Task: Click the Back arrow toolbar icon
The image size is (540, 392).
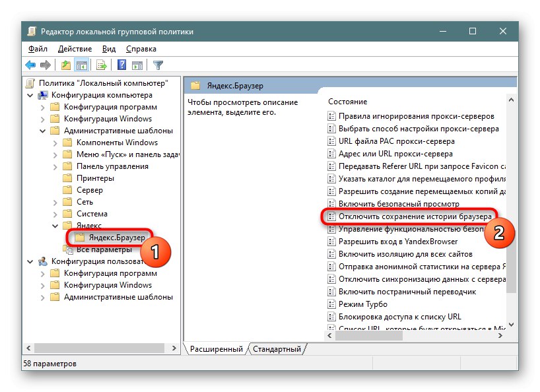Action: (x=30, y=65)
